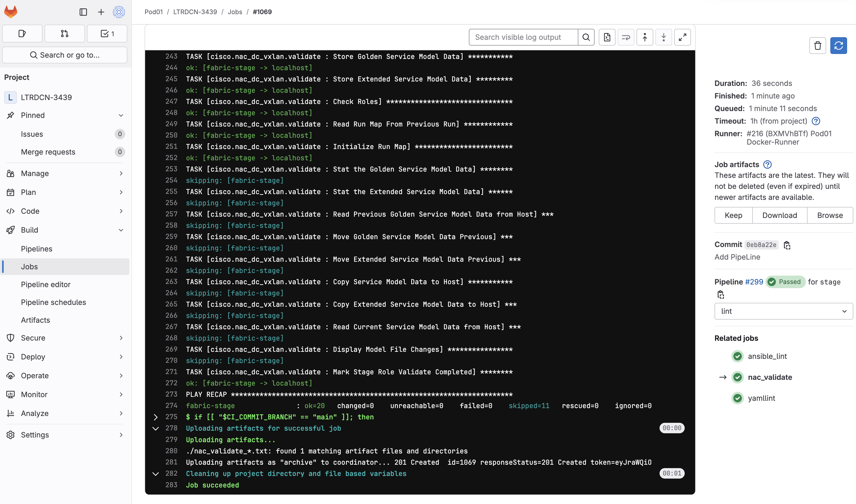Click the scroll to bottom icon
Screen dimensions: 856x504
[663, 37]
